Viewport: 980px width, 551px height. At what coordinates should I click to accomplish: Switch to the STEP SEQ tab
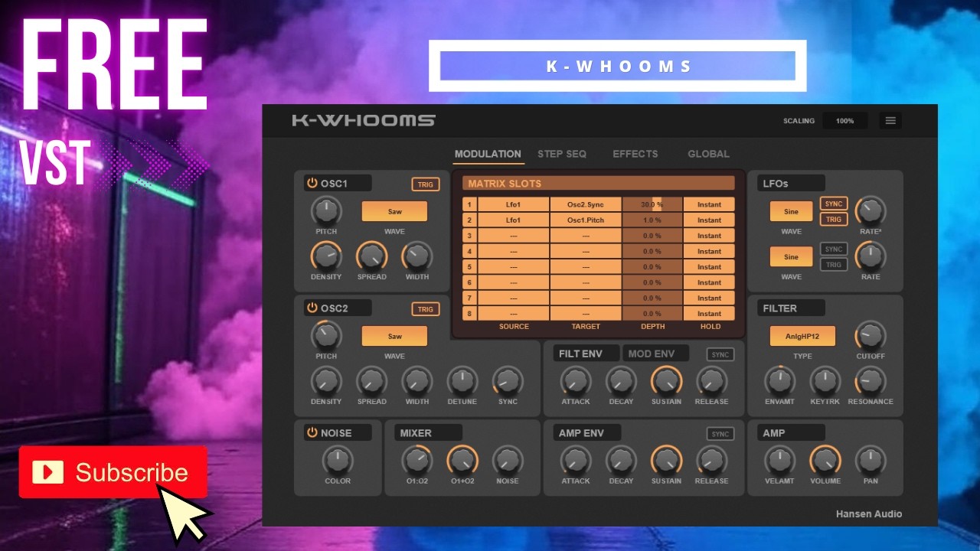click(x=562, y=154)
